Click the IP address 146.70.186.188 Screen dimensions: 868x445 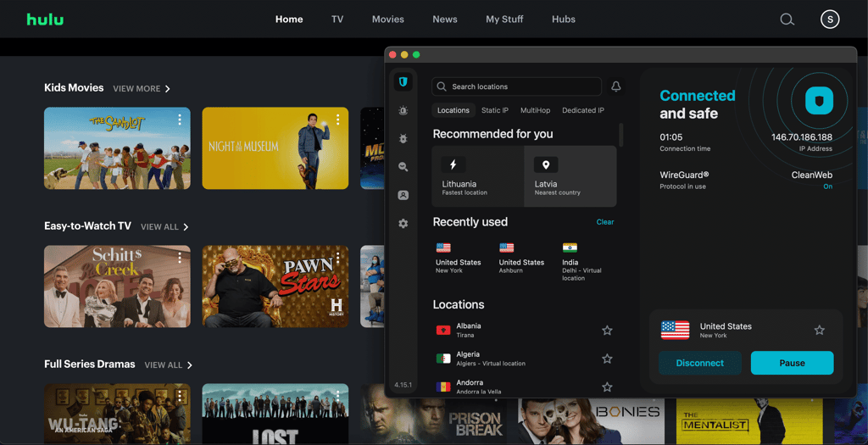click(x=802, y=137)
